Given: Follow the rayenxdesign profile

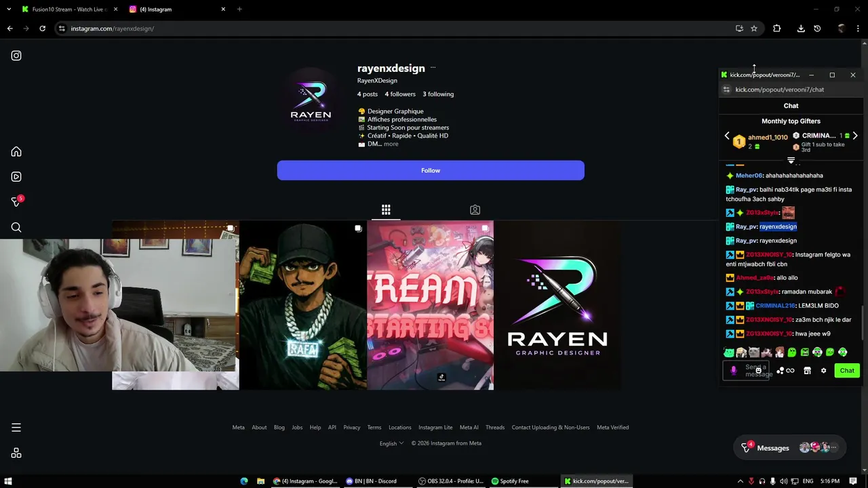Looking at the screenshot, I should pyautogui.click(x=431, y=170).
